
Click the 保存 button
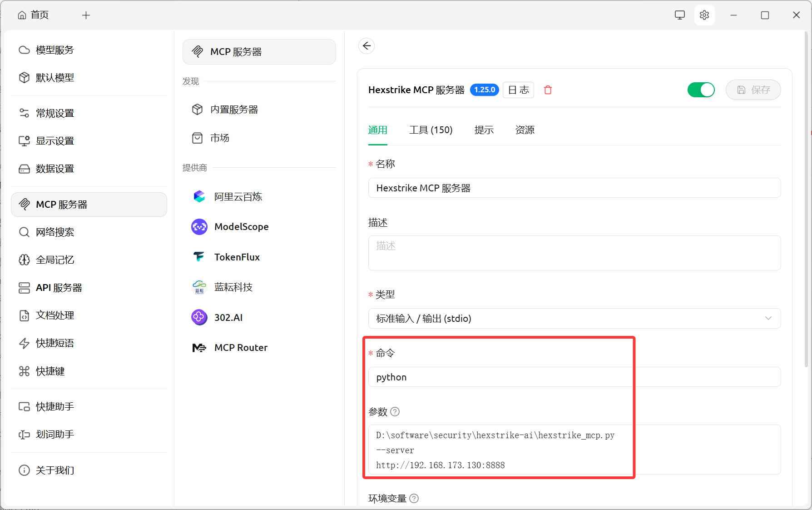pos(753,90)
